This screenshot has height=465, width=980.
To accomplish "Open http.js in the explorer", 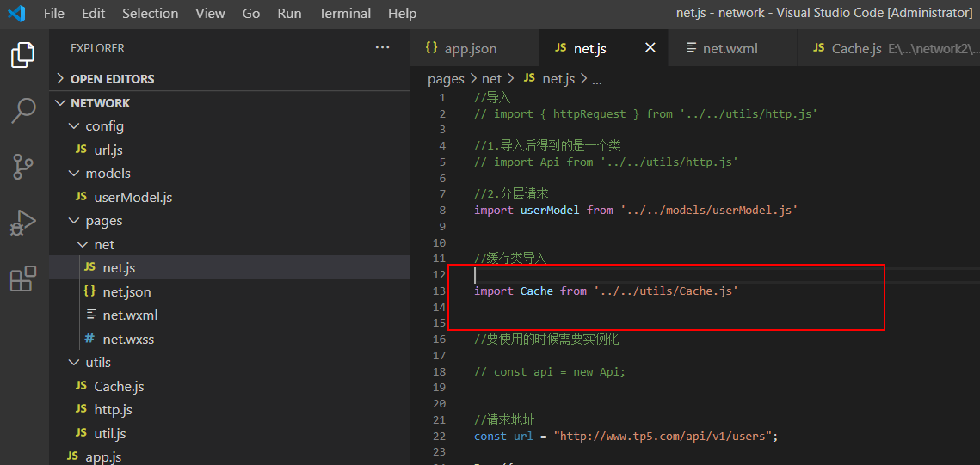I will (x=230, y=410).
